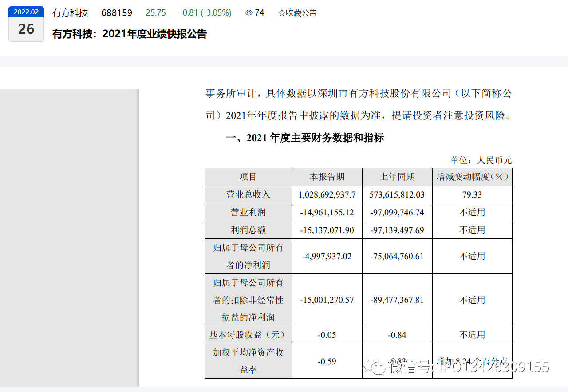Click the value -75,064,760.61

click(397, 256)
